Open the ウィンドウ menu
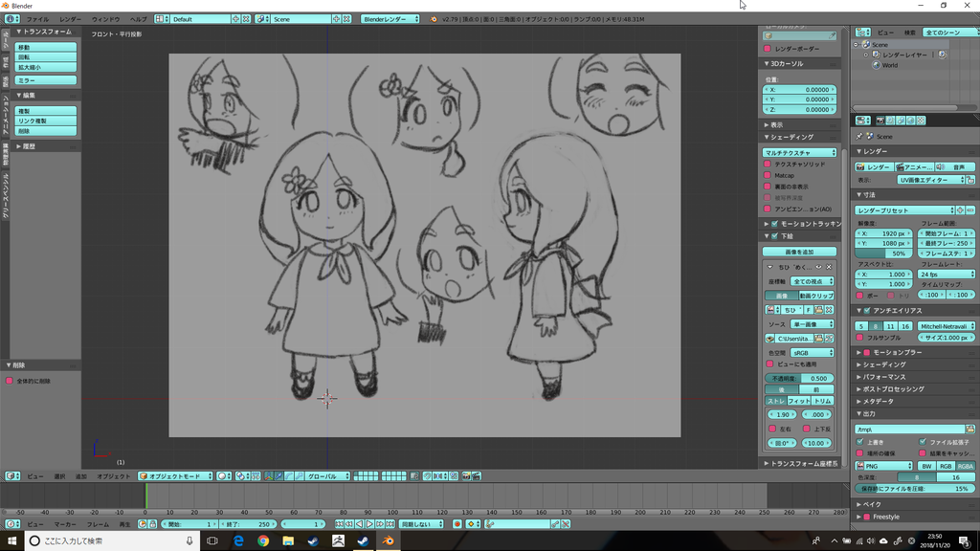Screen dimensions: 980x551 [x=105, y=19]
